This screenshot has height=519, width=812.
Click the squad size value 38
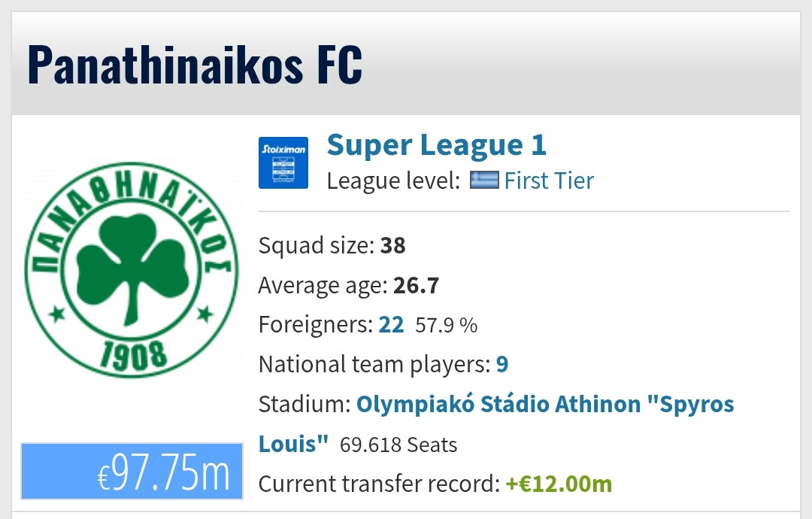392,245
